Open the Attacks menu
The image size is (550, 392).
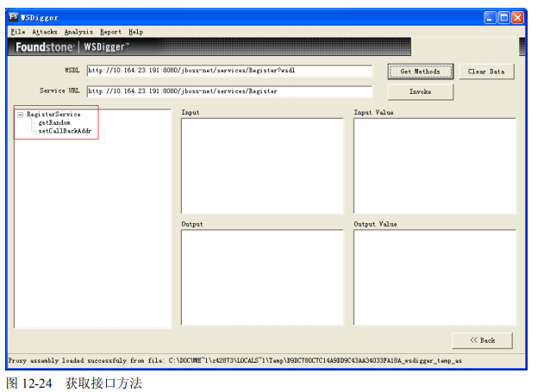pyautogui.click(x=45, y=32)
